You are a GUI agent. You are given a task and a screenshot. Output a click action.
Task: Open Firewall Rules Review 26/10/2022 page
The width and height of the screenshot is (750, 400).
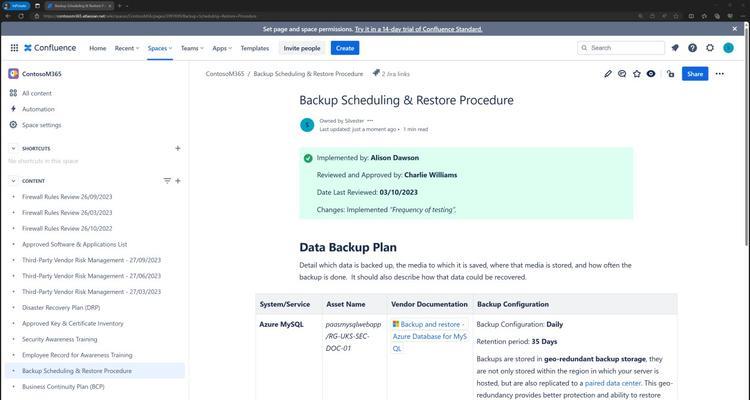click(x=67, y=228)
